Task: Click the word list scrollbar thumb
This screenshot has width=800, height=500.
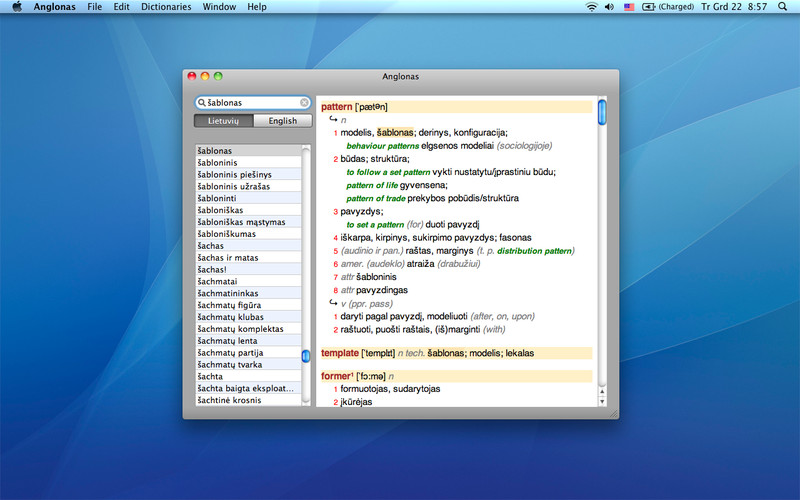Action: pyautogui.click(x=306, y=356)
